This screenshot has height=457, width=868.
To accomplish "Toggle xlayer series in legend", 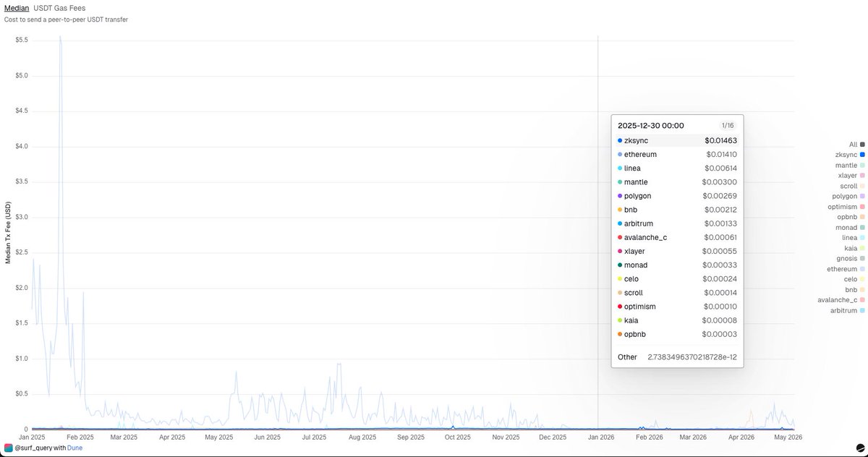I will [x=851, y=176].
